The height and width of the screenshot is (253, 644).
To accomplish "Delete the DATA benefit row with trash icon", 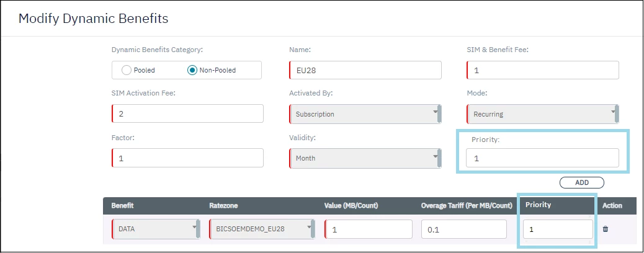I will [606, 229].
